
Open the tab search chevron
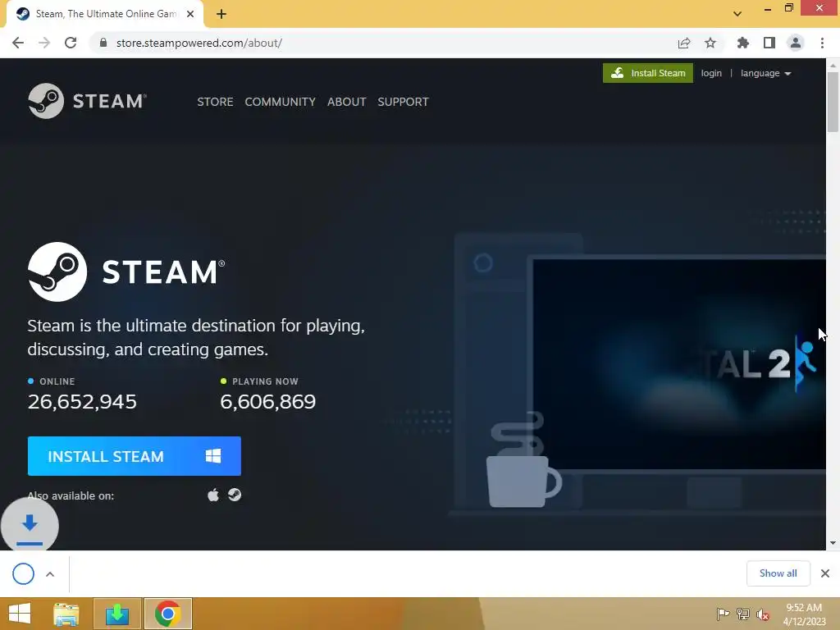tap(737, 14)
